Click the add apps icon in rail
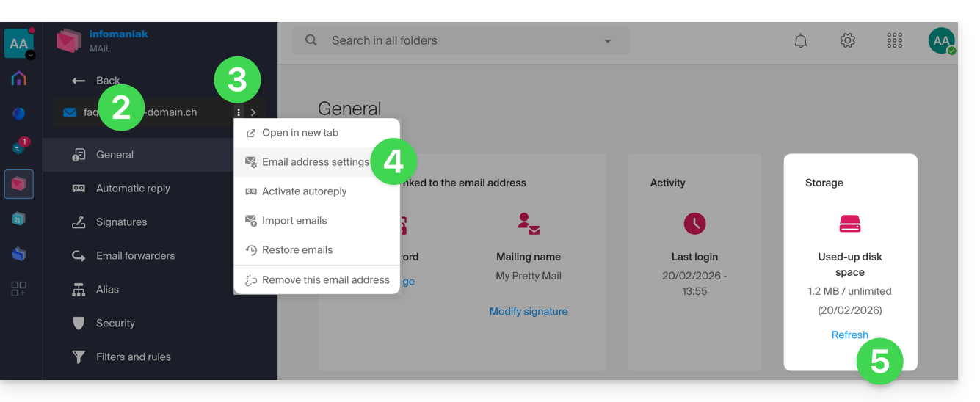 coord(19,289)
